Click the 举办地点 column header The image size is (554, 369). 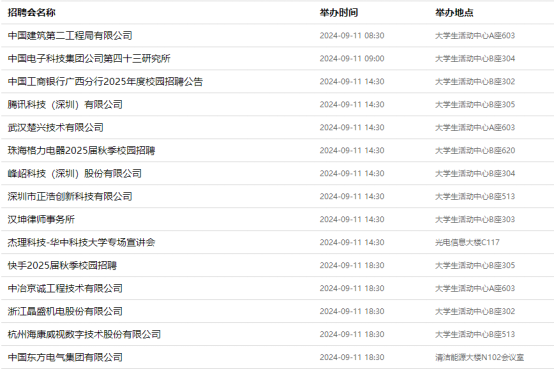click(x=454, y=13)
